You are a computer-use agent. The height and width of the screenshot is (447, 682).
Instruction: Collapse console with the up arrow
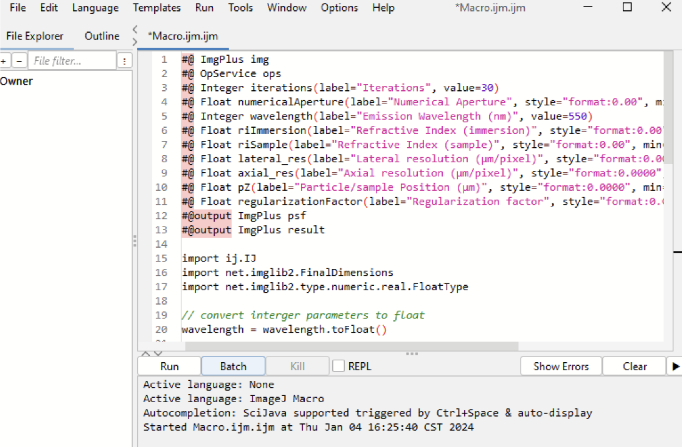tap(146, 354)
